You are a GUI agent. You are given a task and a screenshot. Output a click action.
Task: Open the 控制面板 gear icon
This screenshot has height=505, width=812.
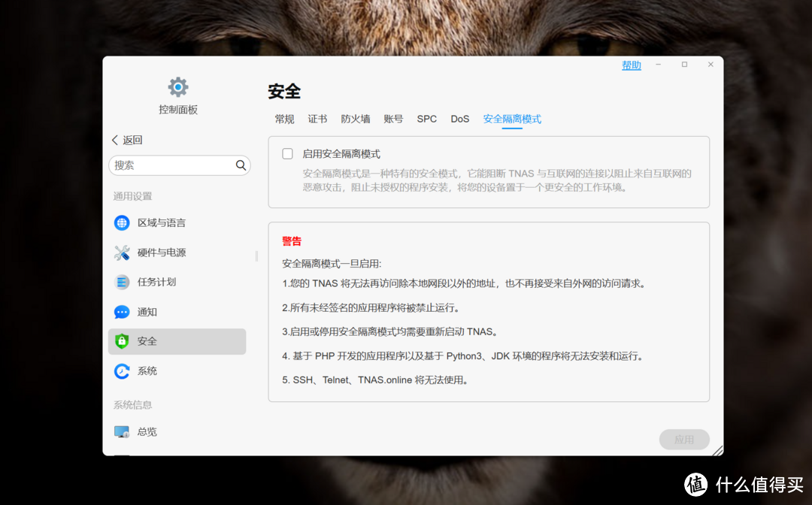[x=178, y=86]
